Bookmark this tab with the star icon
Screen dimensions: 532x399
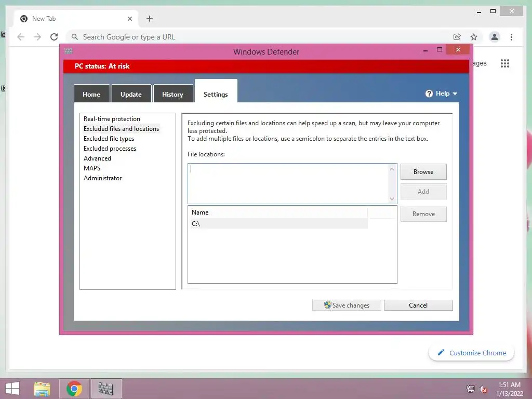click(474, 37)
